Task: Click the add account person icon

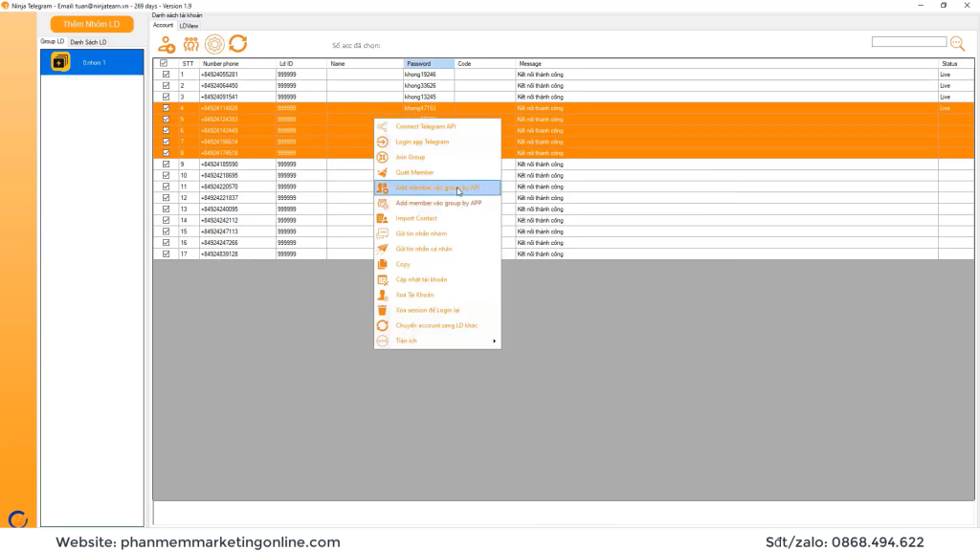Action: 167,44
